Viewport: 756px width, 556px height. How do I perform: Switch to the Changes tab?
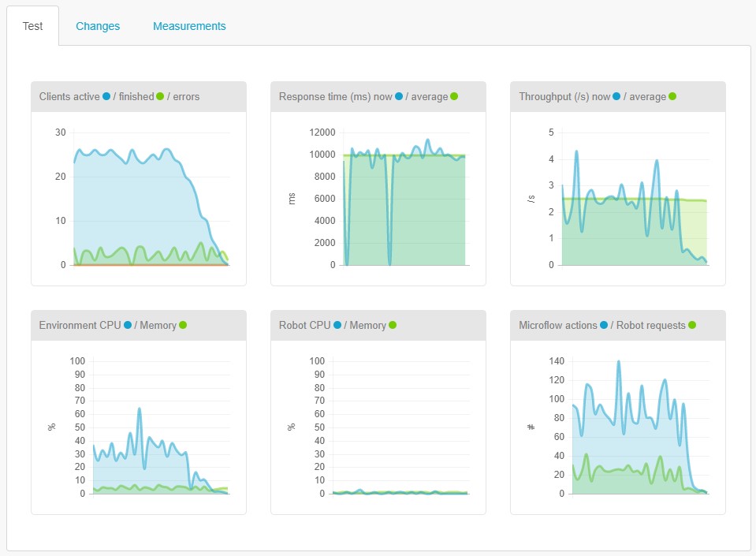tap(98, 26)
